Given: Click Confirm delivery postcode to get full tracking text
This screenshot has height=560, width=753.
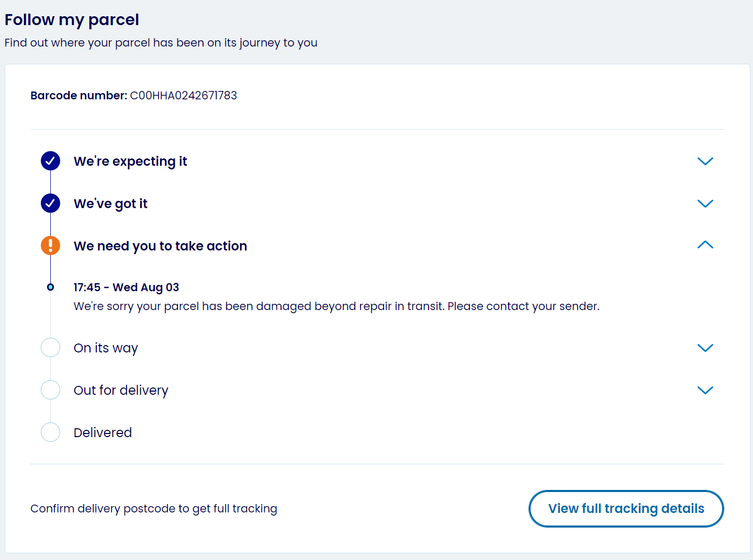Looking at the screenshot, I should pyautogui.click(x=154, y=509).
